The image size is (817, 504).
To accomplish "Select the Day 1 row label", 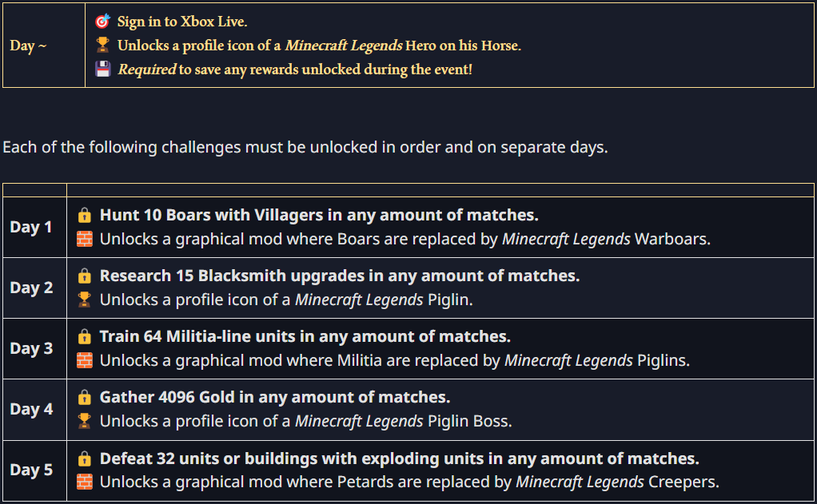I will tap(30, 227).
